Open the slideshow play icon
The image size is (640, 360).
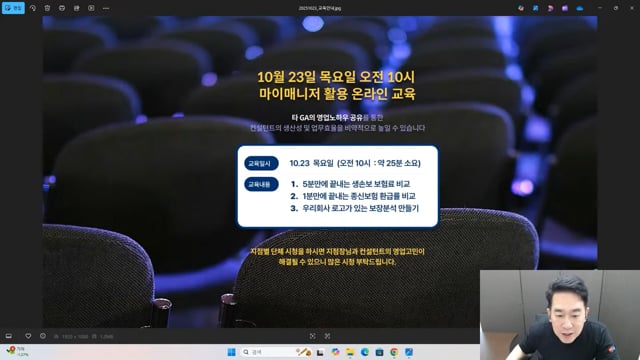point(91,8)
